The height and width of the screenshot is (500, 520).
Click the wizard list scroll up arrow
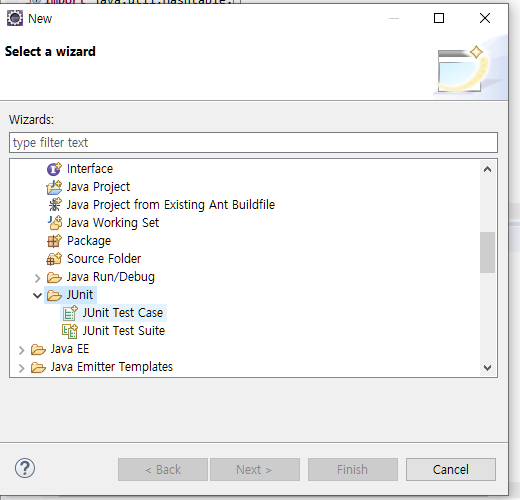[487, 169]
